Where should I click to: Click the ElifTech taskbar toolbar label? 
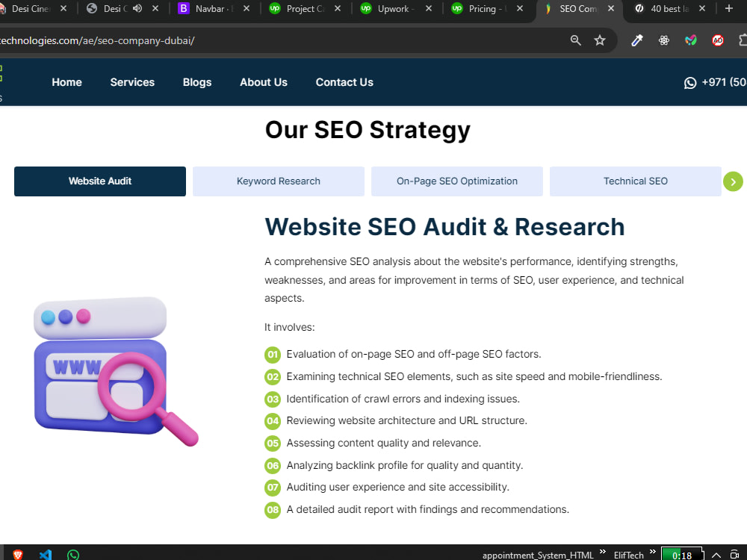pyautogui.click(x=628, y=556)
